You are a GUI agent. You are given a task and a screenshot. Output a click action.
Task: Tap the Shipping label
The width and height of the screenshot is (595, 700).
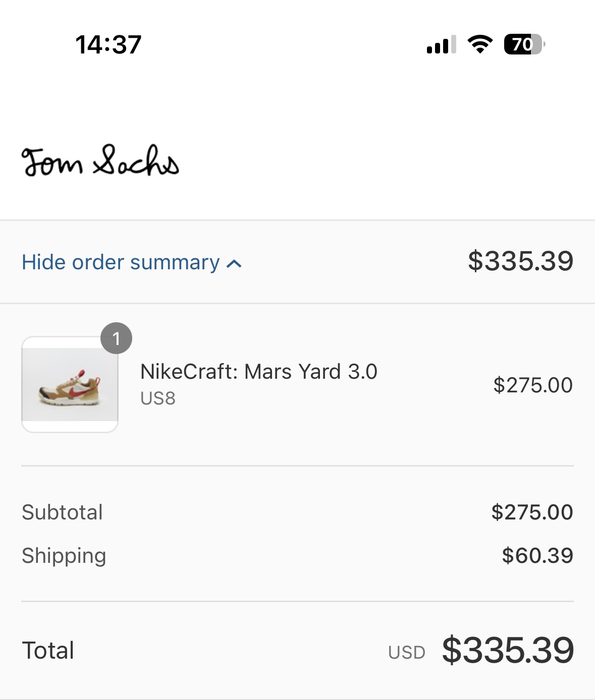tap(64, 556)
